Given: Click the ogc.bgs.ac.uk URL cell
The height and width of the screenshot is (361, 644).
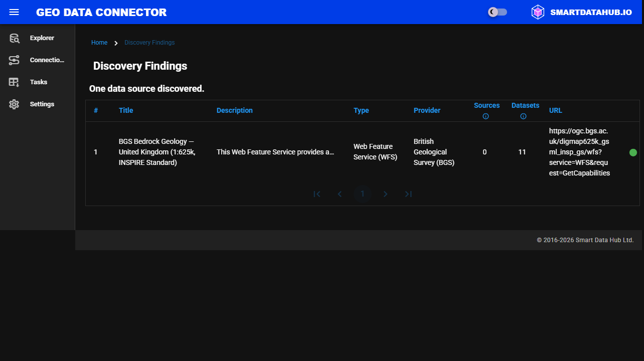Looking at the screenshot, I should point(579,152).
